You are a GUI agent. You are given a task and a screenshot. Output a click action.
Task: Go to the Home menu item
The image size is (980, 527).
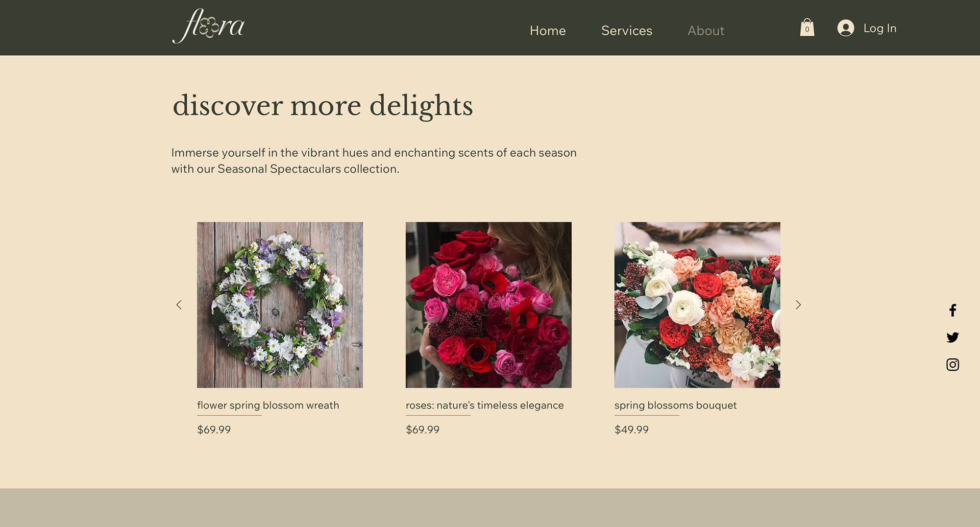coord(548,31)
